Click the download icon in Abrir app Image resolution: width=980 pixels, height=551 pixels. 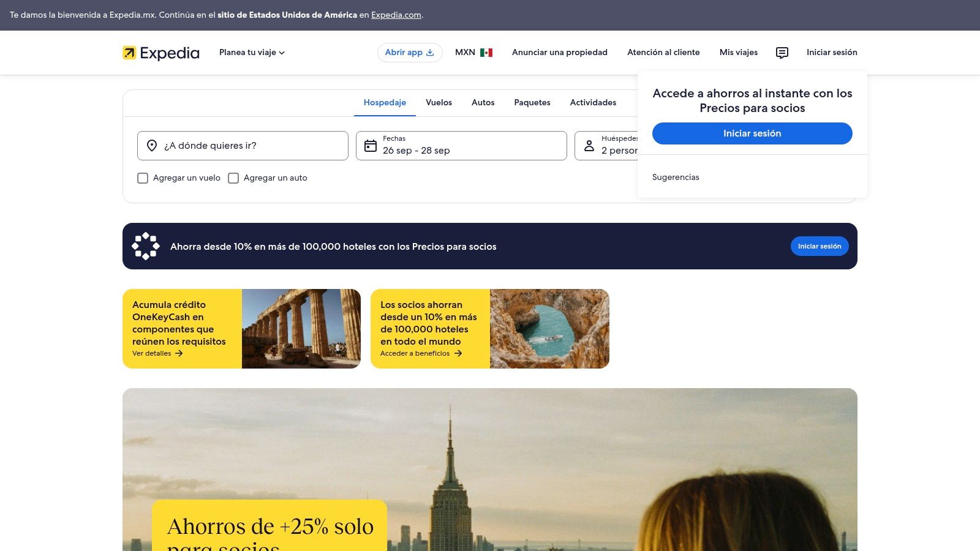point(430,53)
